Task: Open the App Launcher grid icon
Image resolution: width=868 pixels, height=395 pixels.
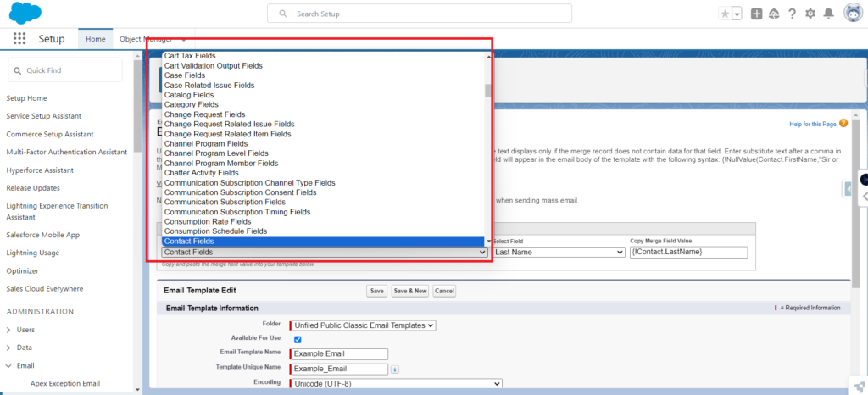Action: 19,39
